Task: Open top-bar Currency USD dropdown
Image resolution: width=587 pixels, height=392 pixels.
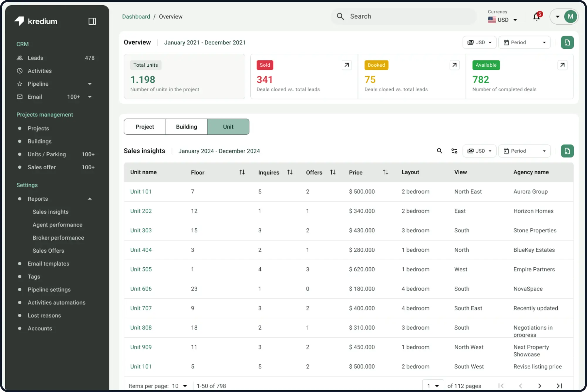Action: (x=502, y=20)
